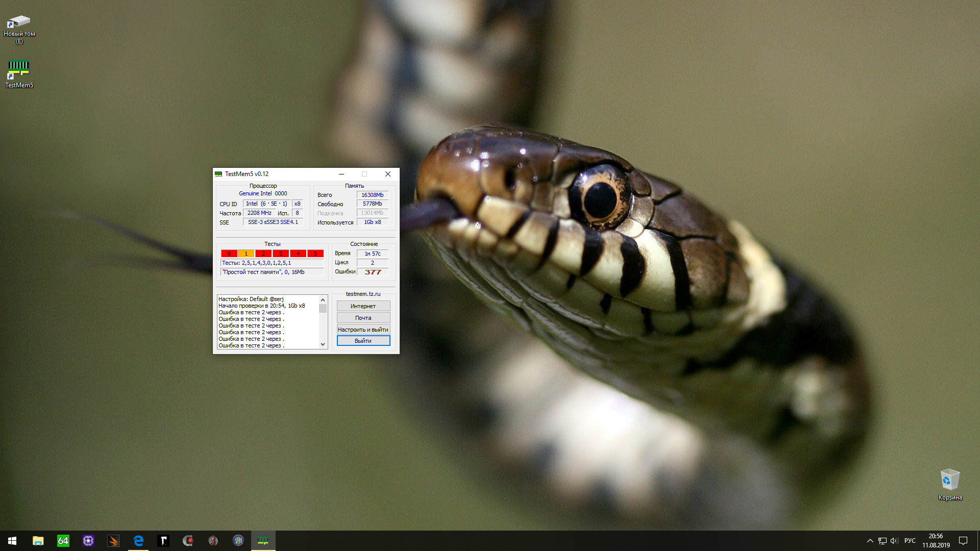Launch CPU-Z purple chip taskbar icon

click(x=88, y=541)
